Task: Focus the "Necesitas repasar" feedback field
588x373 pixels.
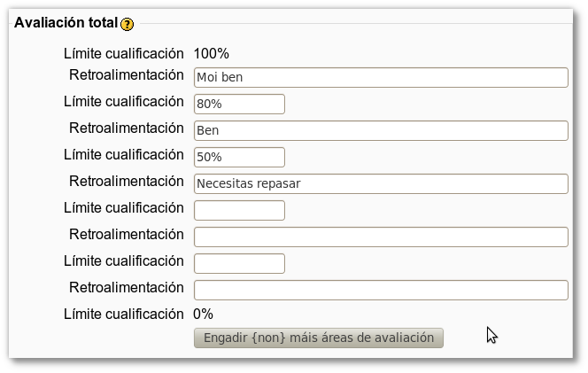Action: (x=380, y=183)
